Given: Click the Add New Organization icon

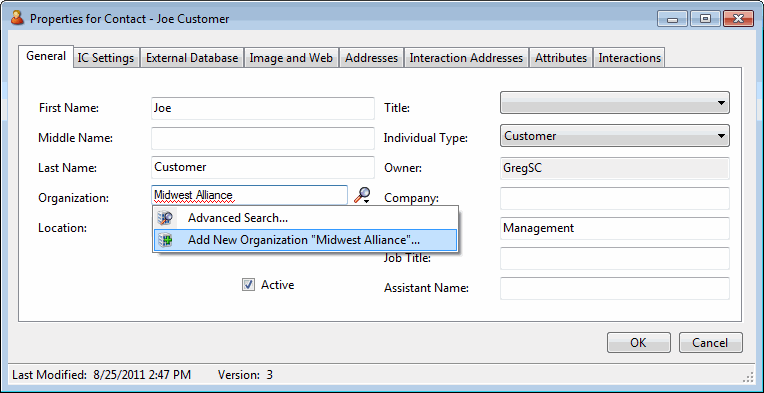Looking at the screenshot, I should (x=165, y=240).
